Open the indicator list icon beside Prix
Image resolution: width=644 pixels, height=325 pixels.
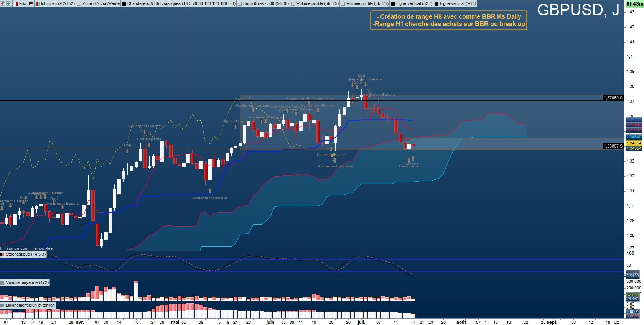pos(31,3)
